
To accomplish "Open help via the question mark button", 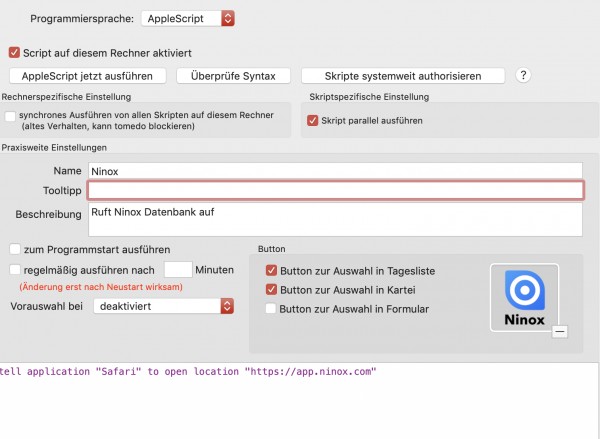I will click(x=523, y=75).
